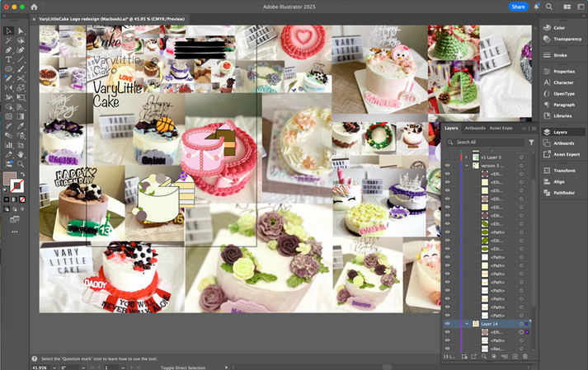Toggle visibility of Rectangle item under Layer 14
Image resolution: width=588 pixels, height=370 pixels.
[447, 349]
